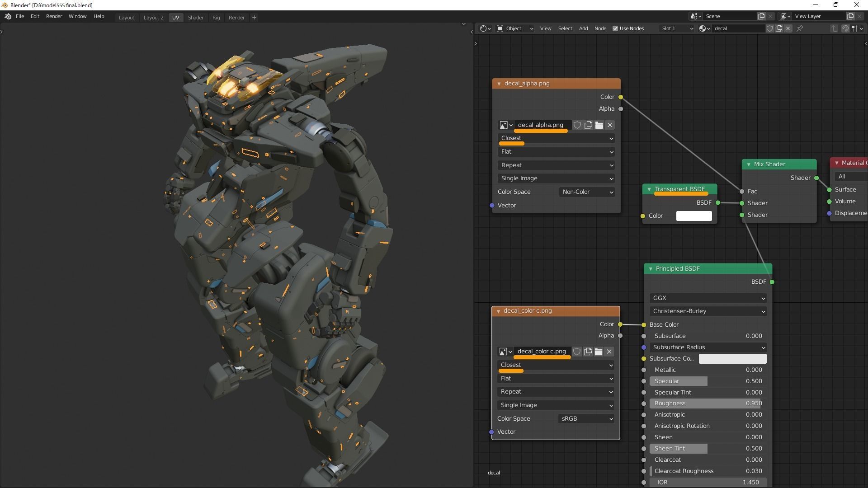Screen dimensions: 868x488
Task: Collapse the decal_color c.png node
Action: coord(498,311)
